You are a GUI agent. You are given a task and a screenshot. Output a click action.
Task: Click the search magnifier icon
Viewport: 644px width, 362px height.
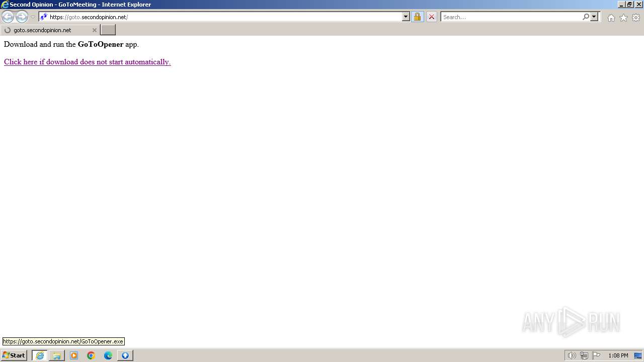pos(586,17)
